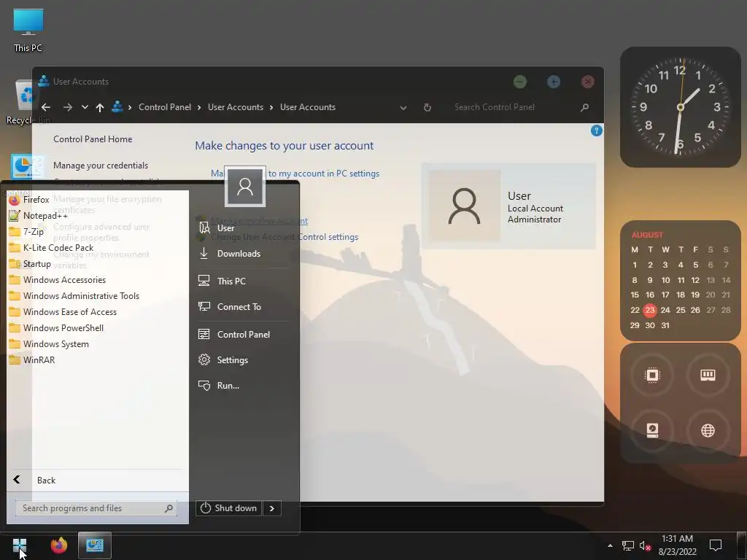Screen dimensions: 747x560
Task: Expand Windows Ease of Access folder
Action: pyautogui.click(x=63, y=312)
